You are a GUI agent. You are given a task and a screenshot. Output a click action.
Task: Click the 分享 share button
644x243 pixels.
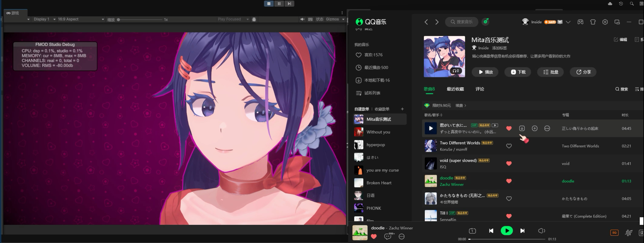click(x=583, y=72)
